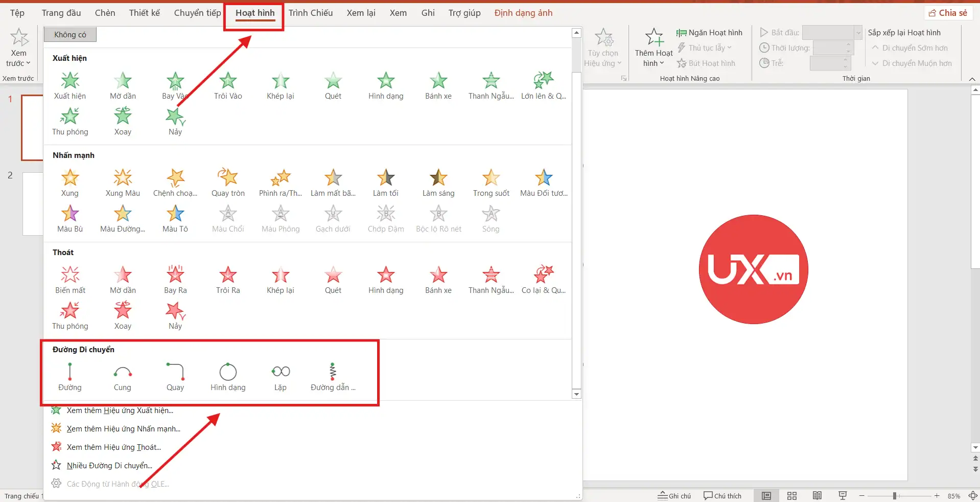Open the Hoạt hình group dialog launcher
Image resolution: width=980 pixels, height=502 pixels.
(624, 79)
